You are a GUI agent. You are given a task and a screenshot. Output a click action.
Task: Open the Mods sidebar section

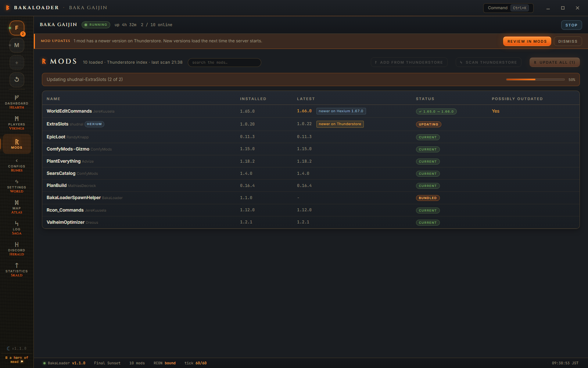pyautogui.click(x=17, y=144)
